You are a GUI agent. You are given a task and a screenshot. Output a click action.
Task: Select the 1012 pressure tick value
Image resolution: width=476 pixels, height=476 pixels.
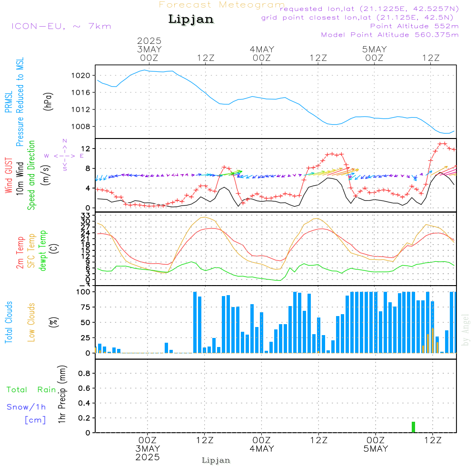(81, 109)
